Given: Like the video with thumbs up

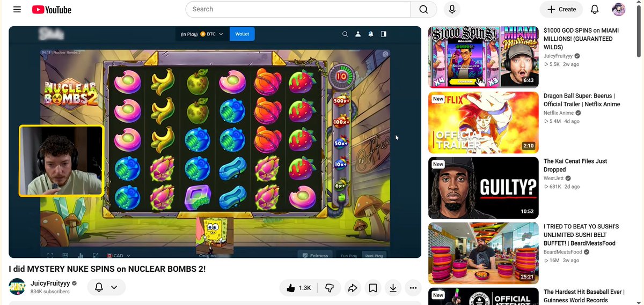Looking at the screenshot, I should click(298, 288).
